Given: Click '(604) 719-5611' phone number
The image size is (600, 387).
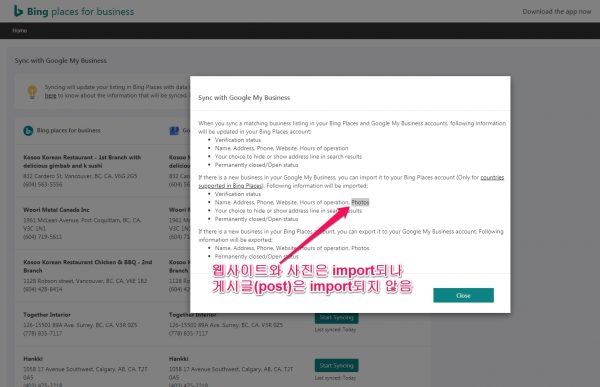Looking at the screenshot, I should click(x=42, y=237).
